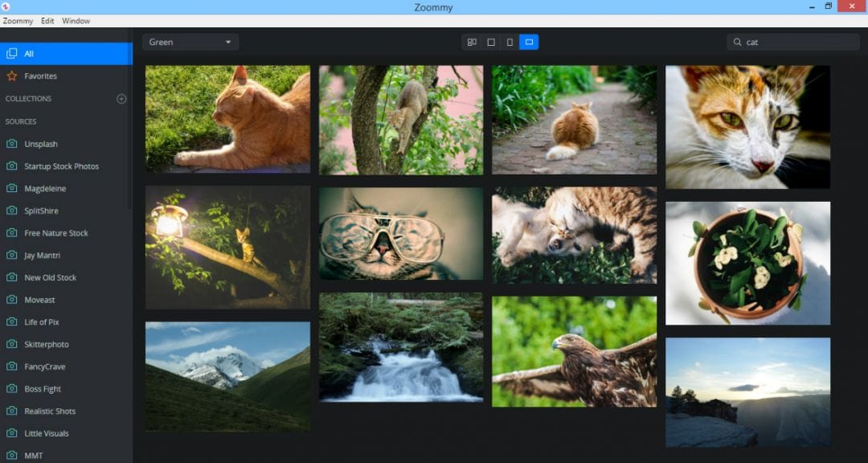868x463 pixels.
Task: Click the camera icon next to Free Nature Stock
Action: click(11, 233)
